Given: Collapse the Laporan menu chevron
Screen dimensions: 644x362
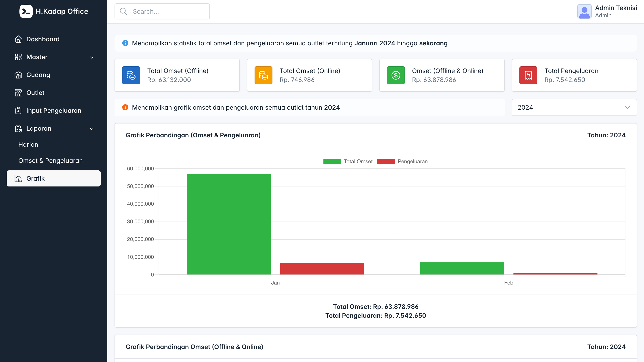Looking at the screenshot, I should [x=92, y=129].
